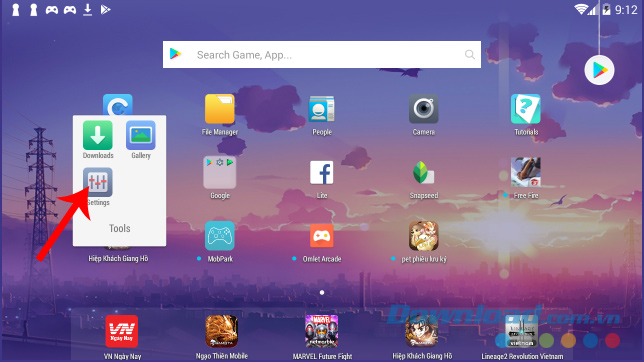Tap the home screen page indicator dot
Image resolution: width=644 pixels, height=362 pixels.
coord(322,293)
